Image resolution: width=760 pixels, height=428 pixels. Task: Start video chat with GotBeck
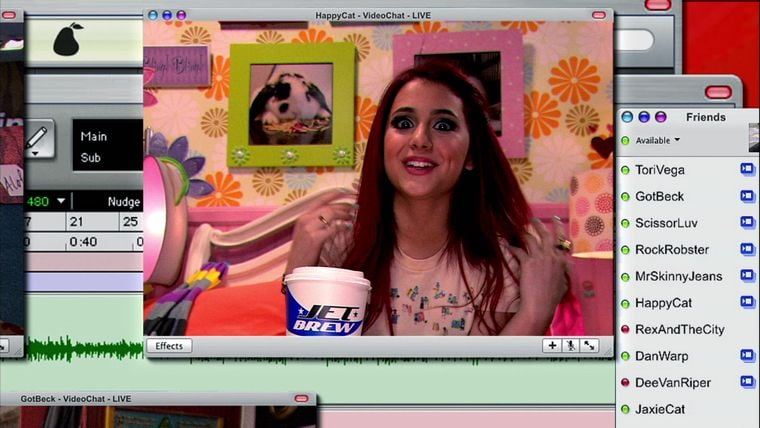[x=747, y=196]
